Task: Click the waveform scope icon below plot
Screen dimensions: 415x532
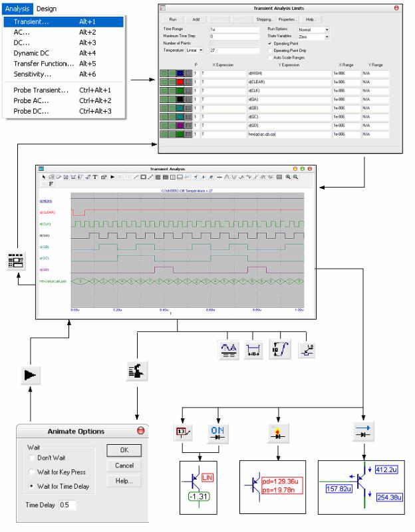Action: 228,350
